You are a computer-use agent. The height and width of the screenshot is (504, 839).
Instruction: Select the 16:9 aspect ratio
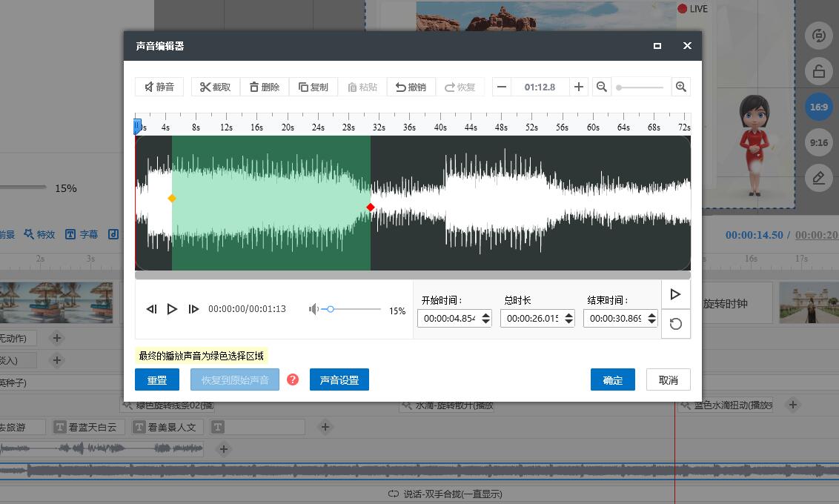point(818,107)
